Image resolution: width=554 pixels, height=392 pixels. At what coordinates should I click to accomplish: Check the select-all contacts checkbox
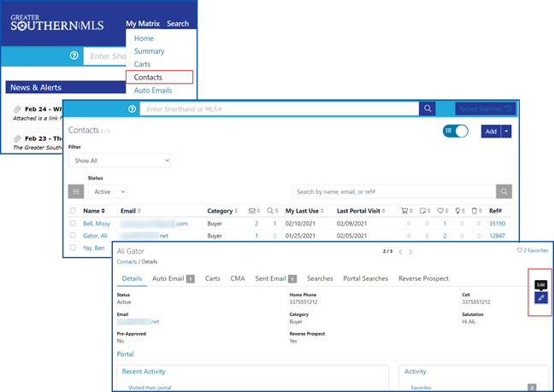pos(73,211)
